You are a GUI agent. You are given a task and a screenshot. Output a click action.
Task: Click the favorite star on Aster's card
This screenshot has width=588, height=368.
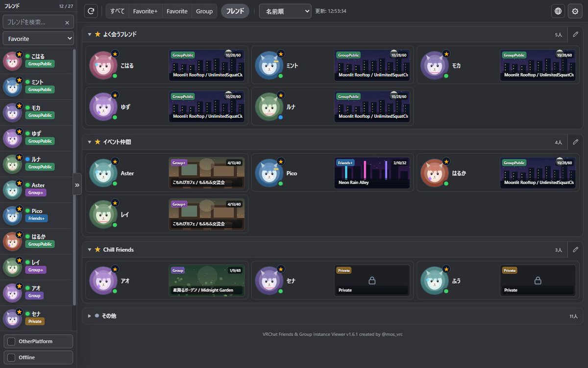[115, 161]
